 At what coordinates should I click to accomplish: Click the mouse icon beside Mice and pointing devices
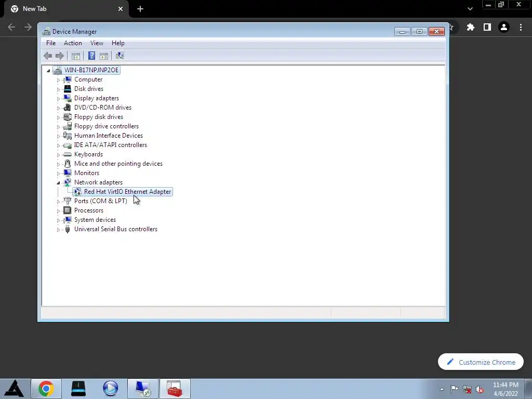(68, 164)
